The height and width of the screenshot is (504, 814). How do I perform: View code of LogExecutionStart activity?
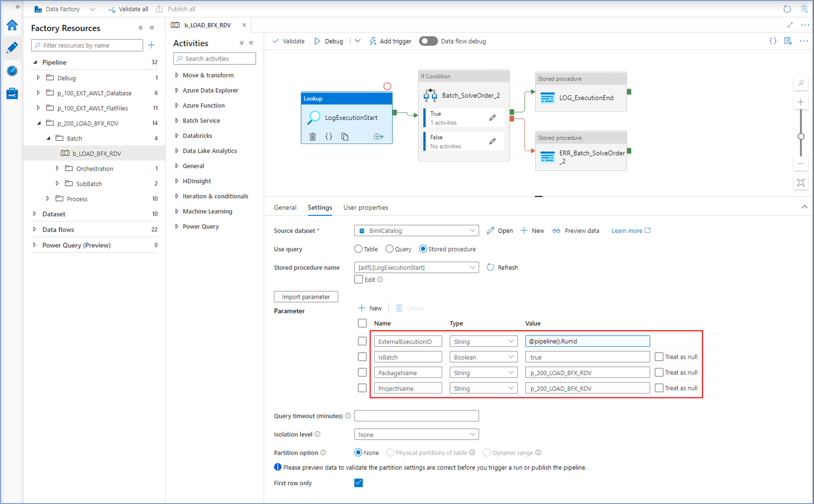pos(329,136)
